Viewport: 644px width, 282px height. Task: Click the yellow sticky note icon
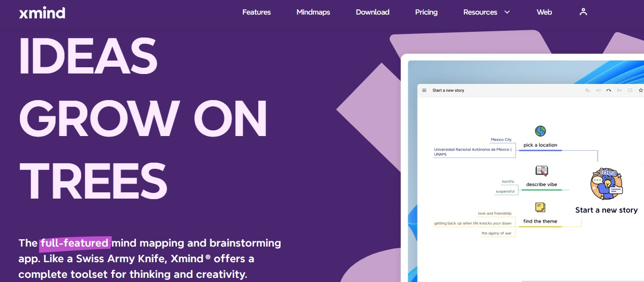[540, 207]
